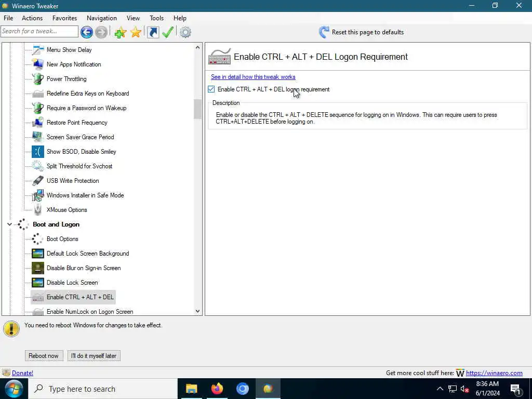Open the blue-ring browser taskbar icon
The width and height of the screenshot is (532, 399).
coord(243,389)
